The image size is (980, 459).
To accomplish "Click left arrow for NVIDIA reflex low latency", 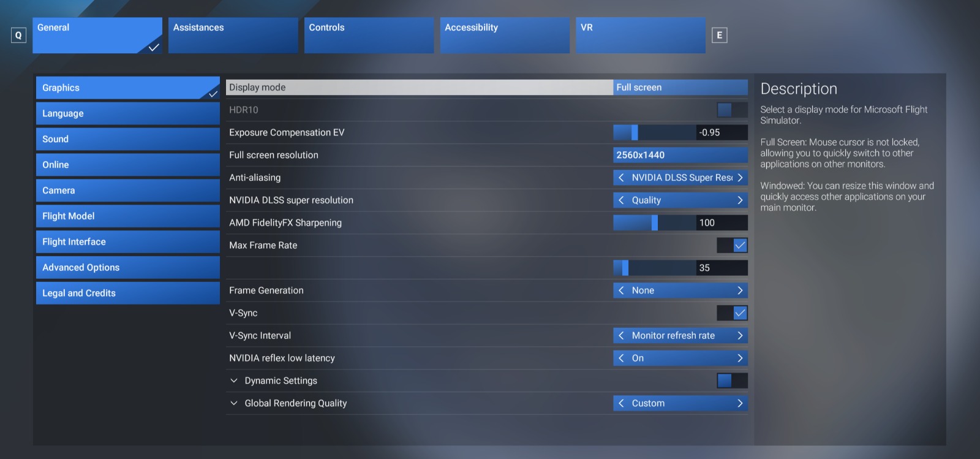I will [621, 358].
